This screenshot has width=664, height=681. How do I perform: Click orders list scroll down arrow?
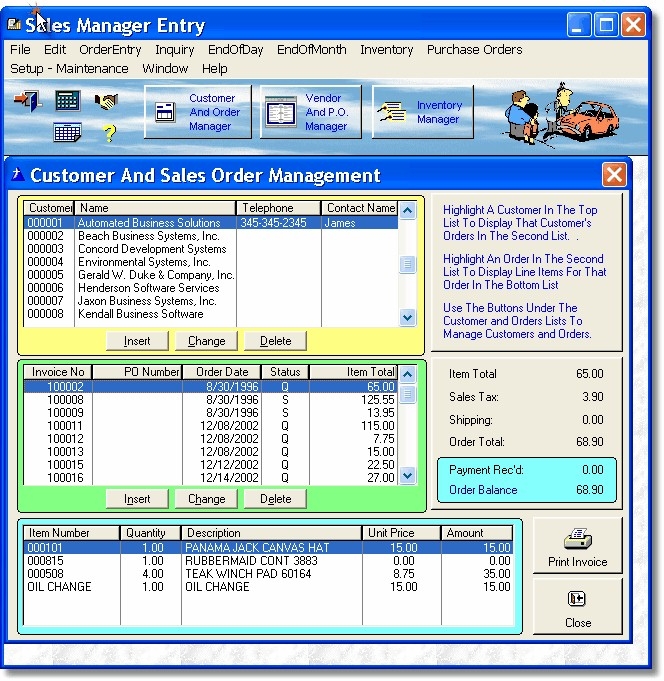[x=407, y=476]
